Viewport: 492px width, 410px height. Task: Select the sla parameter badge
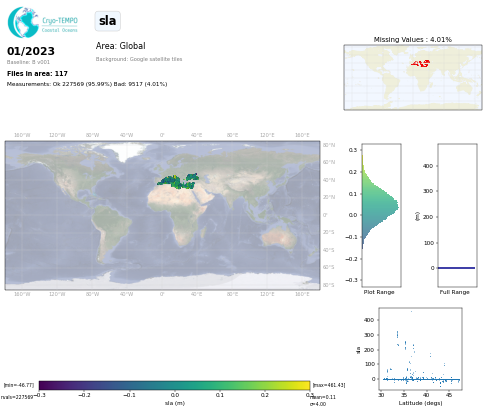(107, 21)
